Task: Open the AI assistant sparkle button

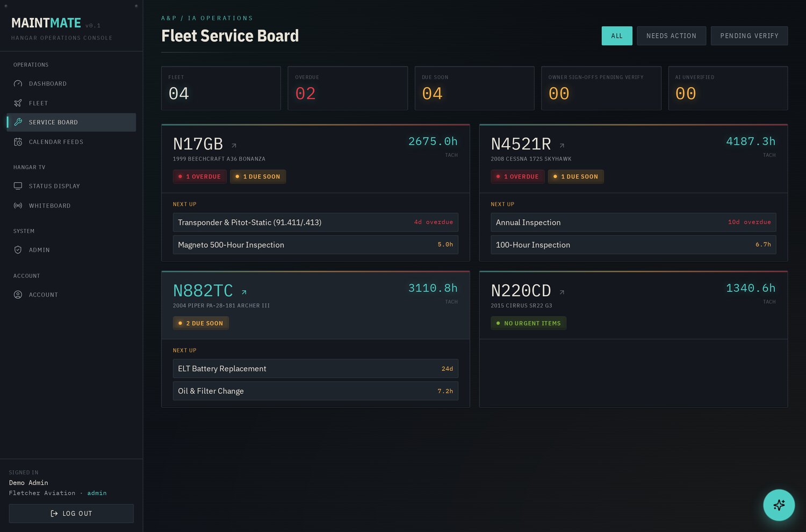Action: [x=779, y=505]
